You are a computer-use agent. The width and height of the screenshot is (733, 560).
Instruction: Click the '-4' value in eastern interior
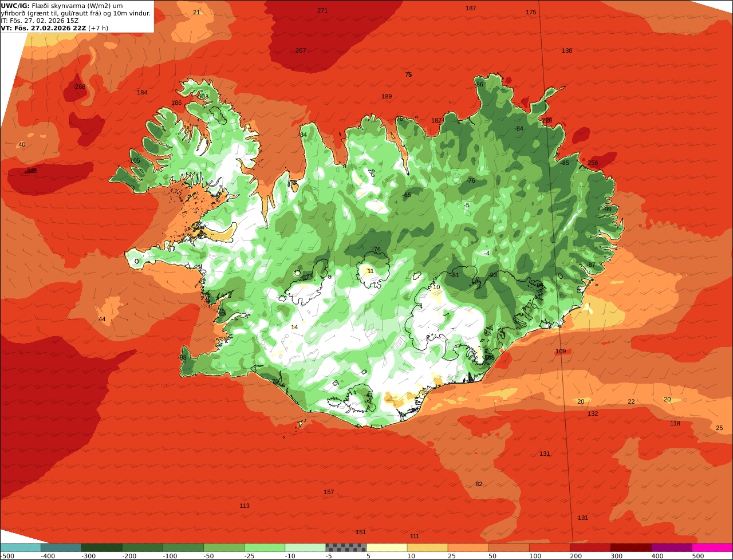click(x=487, y=253)
